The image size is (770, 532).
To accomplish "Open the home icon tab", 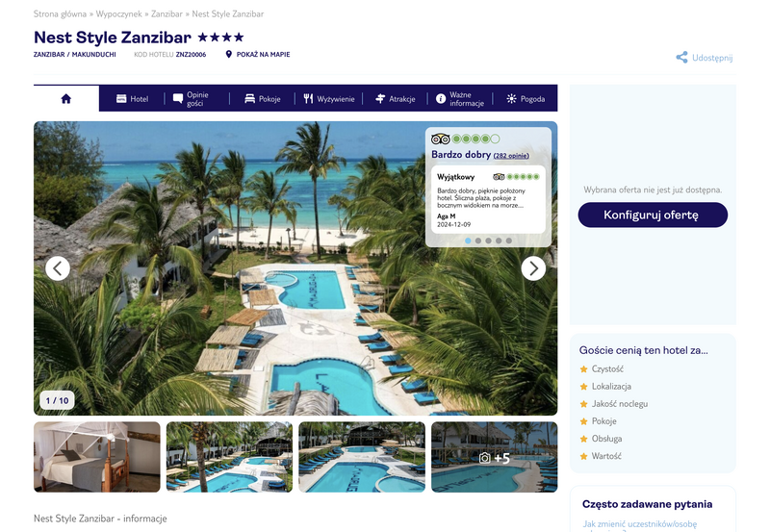I will [x=65, y=99].
